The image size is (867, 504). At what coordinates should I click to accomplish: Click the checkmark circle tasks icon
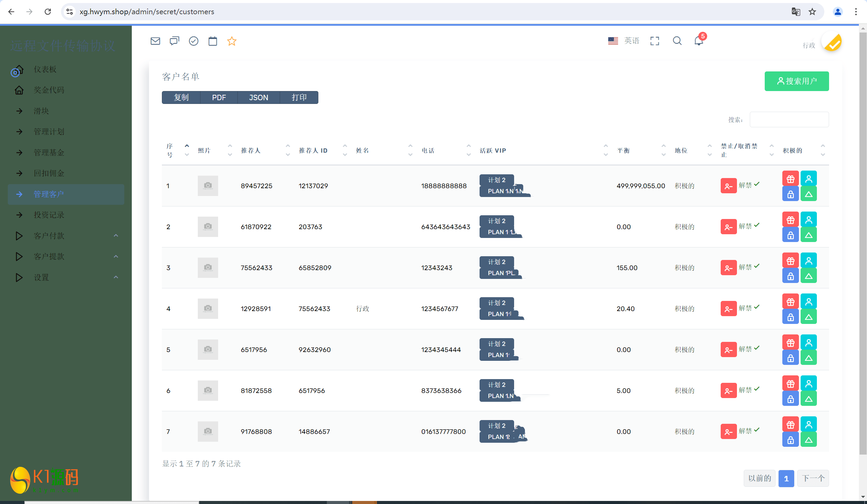[x=194, y=41]
